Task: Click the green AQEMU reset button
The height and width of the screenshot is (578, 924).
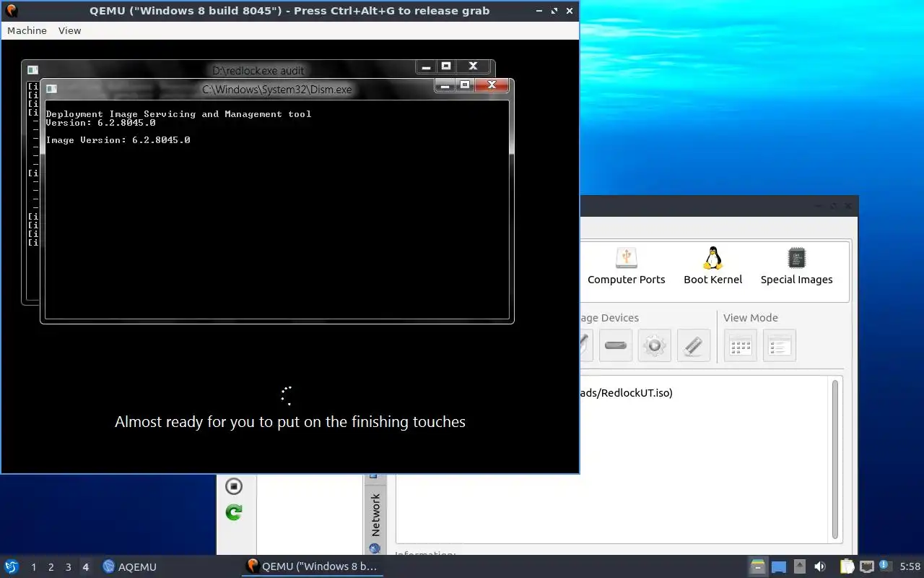Action: (233, 512)
